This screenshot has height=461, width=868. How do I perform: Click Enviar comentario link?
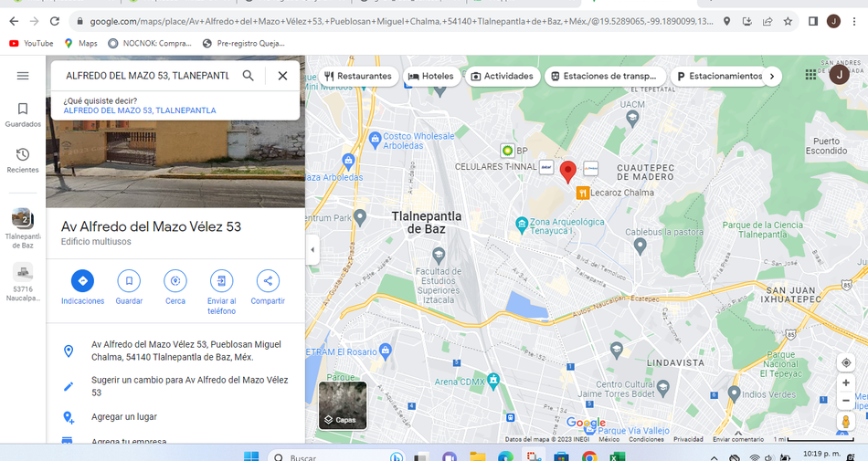pyautogui.click(x=738, y=439)
